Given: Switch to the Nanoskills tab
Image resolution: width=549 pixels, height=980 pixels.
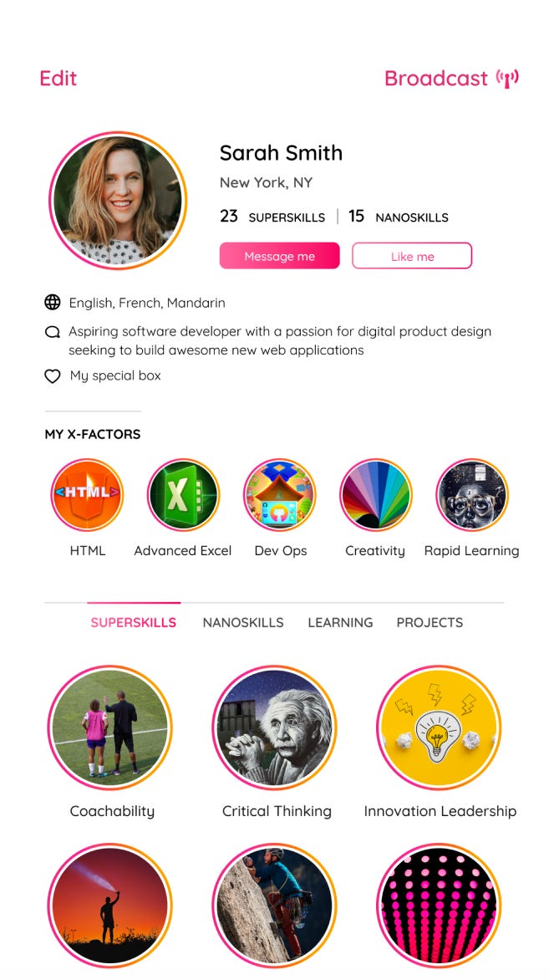Looking at the screenshot, I should click(x=243, y=622).
